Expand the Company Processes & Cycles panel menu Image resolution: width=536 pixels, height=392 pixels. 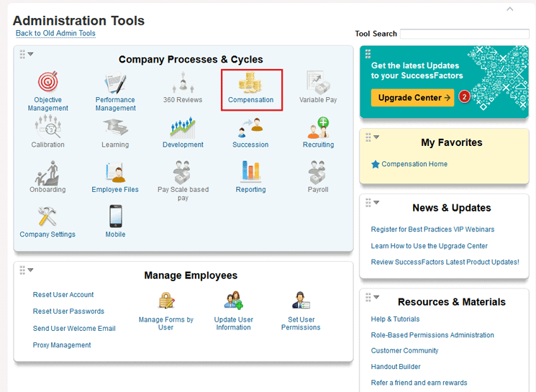(x=31, y=54)
